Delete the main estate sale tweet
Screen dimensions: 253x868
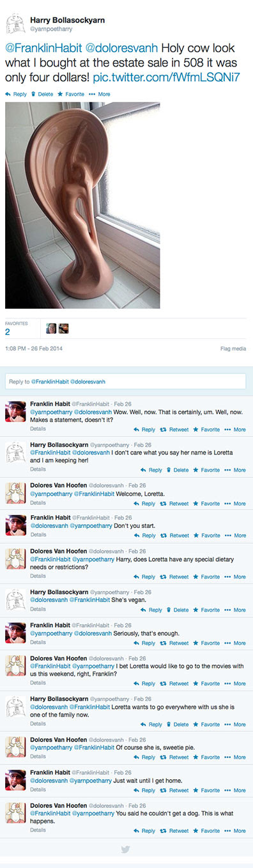pyautogui.click(x=42, y=94)
